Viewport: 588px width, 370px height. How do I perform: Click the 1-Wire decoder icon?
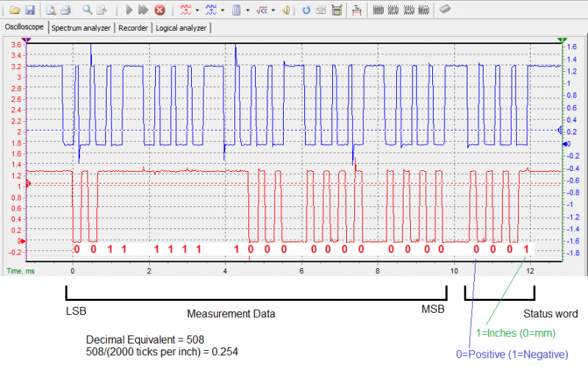pyautogui.click(x=424, y=10)
